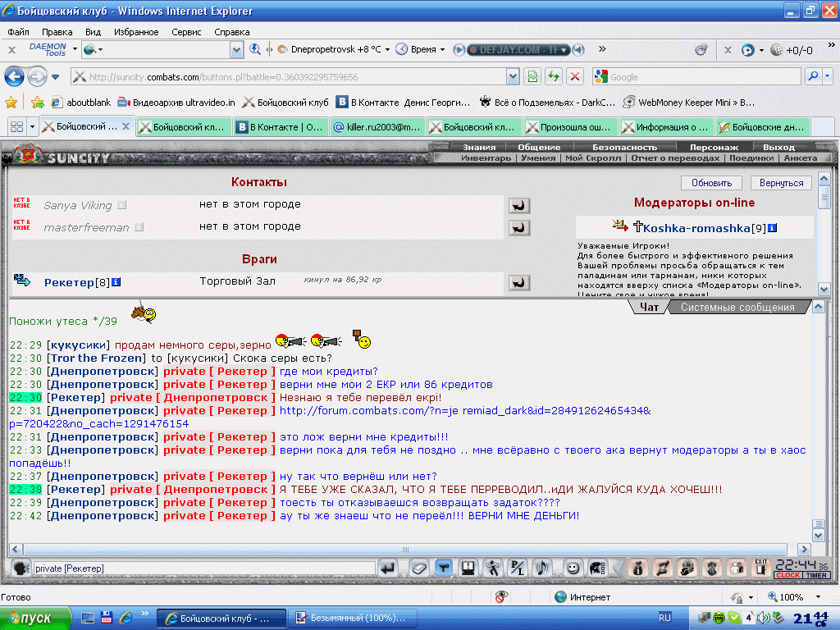The width and height of the screenshot is (840, 630).
Task: Click the Вернуться button
Action: point(781,183)
